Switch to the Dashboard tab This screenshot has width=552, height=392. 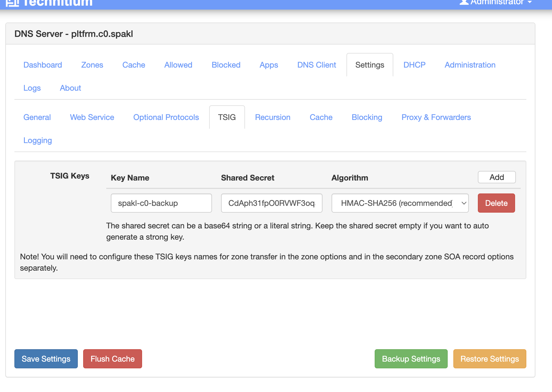click(43, 65)
